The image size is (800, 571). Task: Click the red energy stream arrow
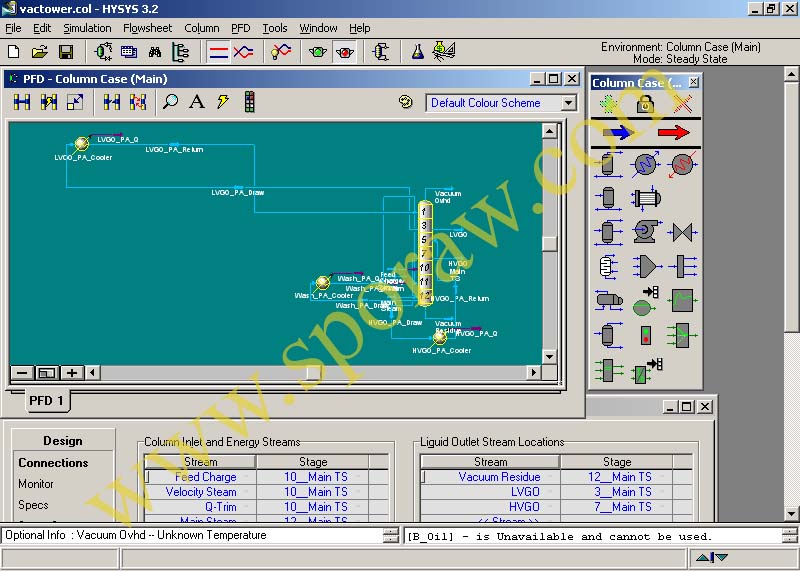coord(674,133)
